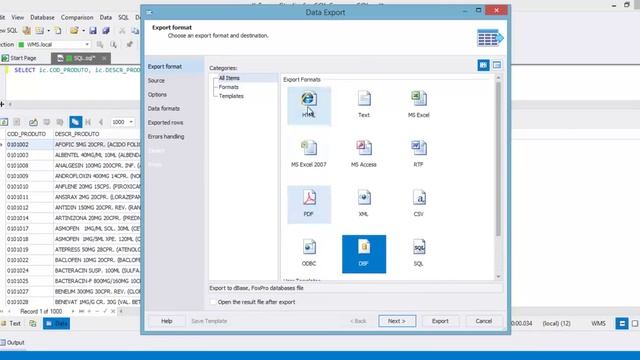Click the COD_PRODUTO column header
Viewport: 640px width, 360px height.
point(29,134)
